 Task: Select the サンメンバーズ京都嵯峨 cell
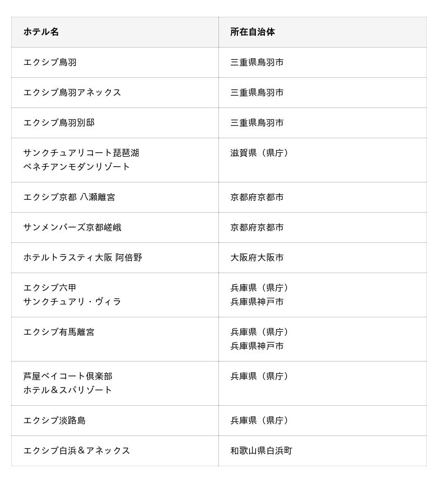coord(72,227)
